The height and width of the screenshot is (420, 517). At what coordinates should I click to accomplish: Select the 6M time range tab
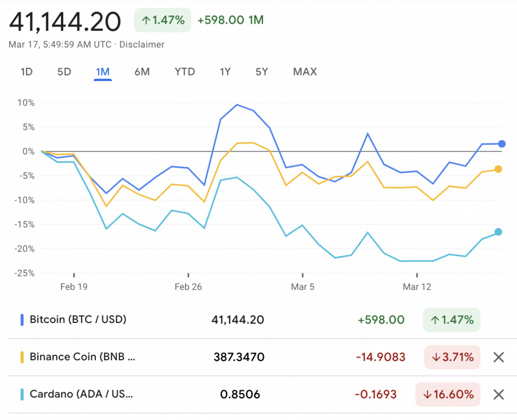pyautogui.click(x=142, y=72)
